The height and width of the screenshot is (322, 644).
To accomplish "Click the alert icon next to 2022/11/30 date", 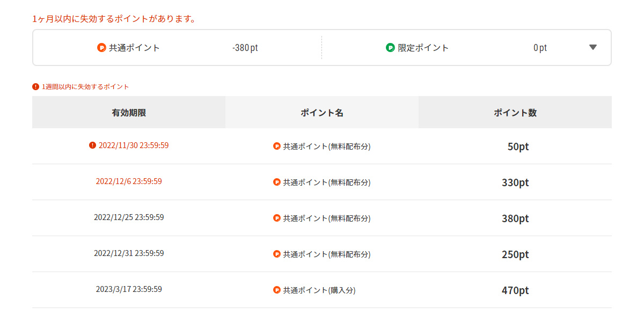I will click(x=92, y=145).
